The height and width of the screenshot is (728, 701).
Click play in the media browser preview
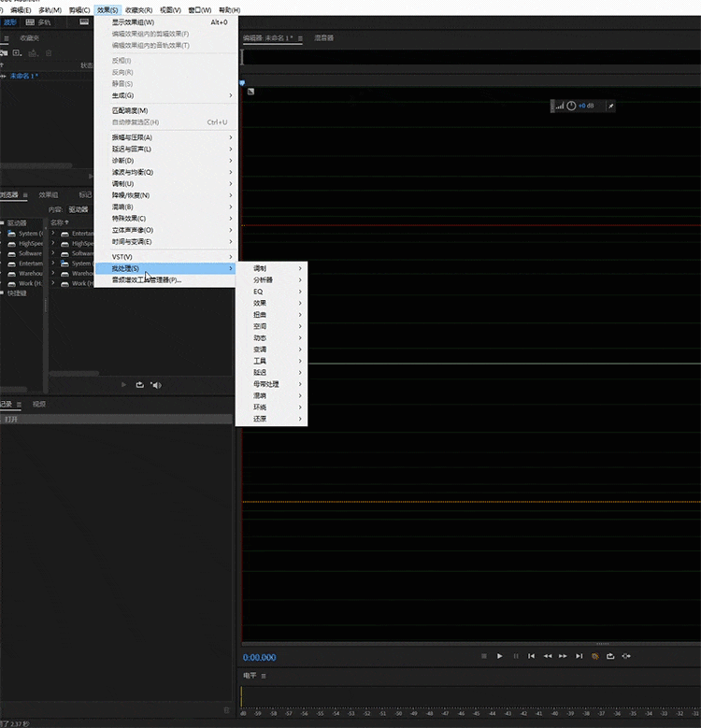click(x=123, y=384)
